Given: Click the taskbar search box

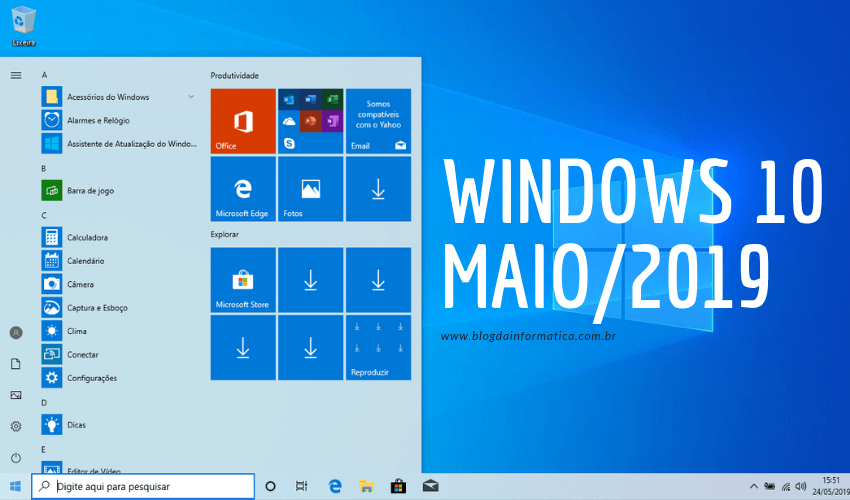Looking at the screenshot, I should (x=143, y=486).
